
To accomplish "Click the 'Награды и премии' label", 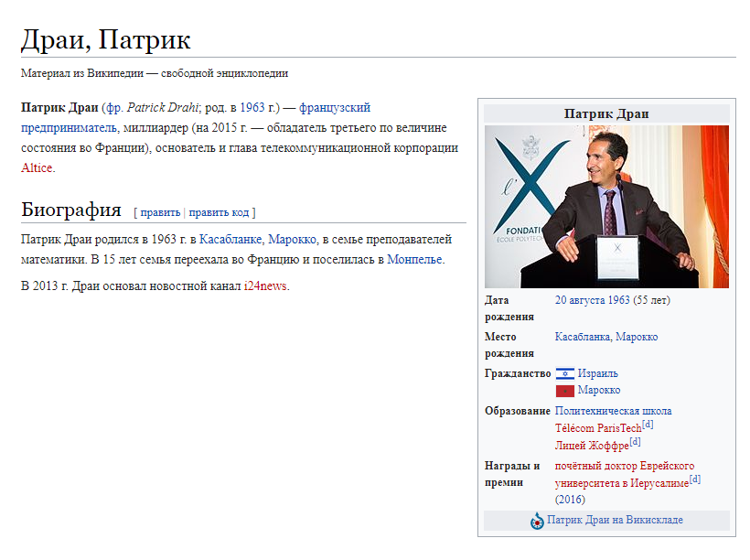I will pyautogui.click(x=512, y=474).
